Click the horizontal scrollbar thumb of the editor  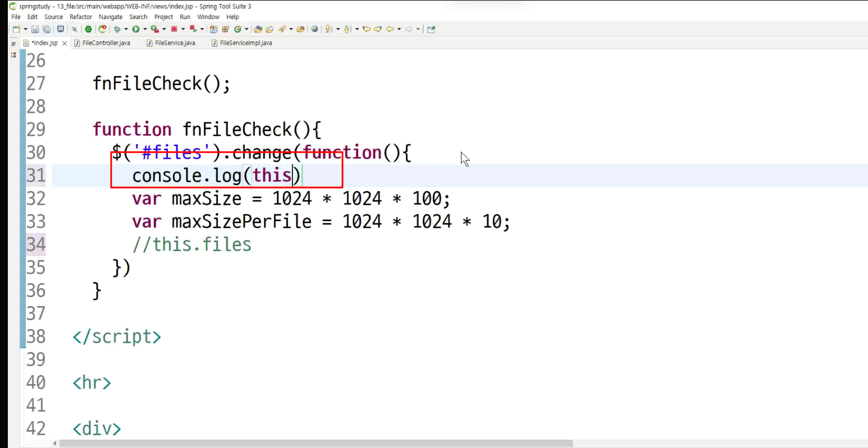pos(316,444)
